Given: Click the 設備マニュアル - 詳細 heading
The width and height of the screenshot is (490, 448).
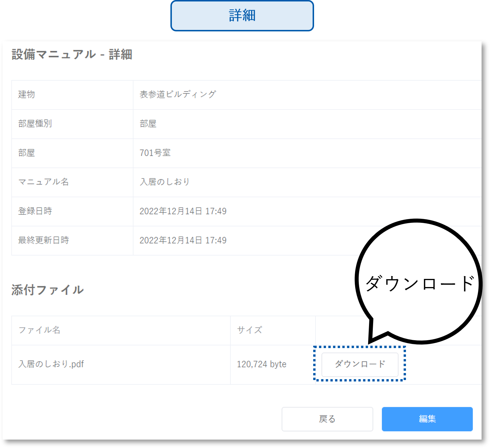Looking at the screenshot, I should (72, 55).
